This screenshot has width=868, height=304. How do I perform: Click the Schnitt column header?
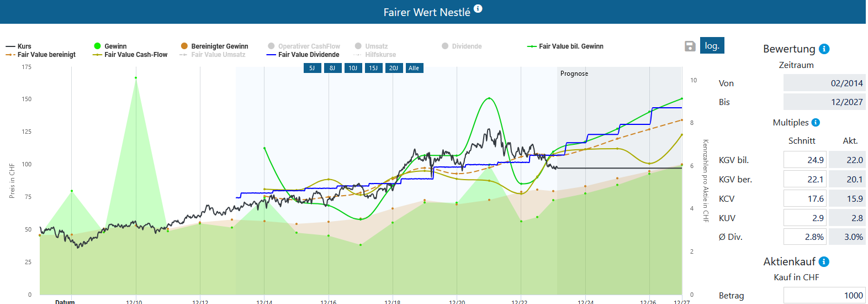tap(802, 141)
